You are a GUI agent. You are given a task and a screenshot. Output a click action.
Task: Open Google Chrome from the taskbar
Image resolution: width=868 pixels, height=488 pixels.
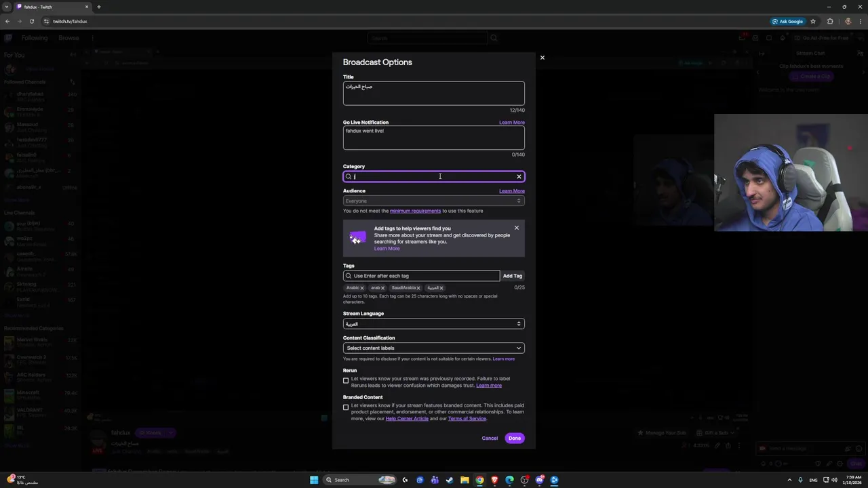(479, 480)
